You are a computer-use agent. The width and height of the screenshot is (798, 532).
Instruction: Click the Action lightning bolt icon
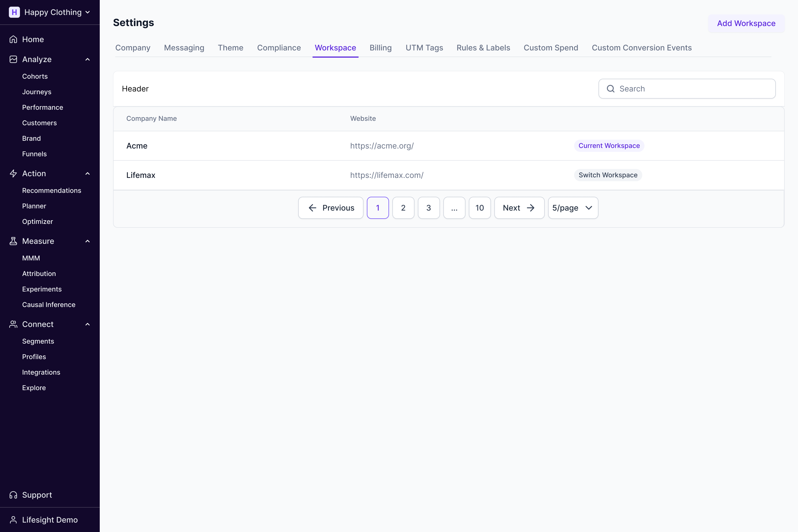pos(13,173)
